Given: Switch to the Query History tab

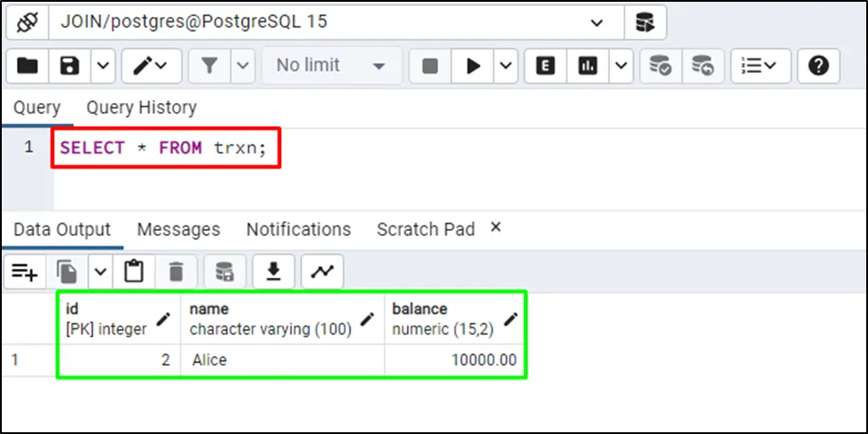Looking at the screenshot, I should click(x=141, y=107).
